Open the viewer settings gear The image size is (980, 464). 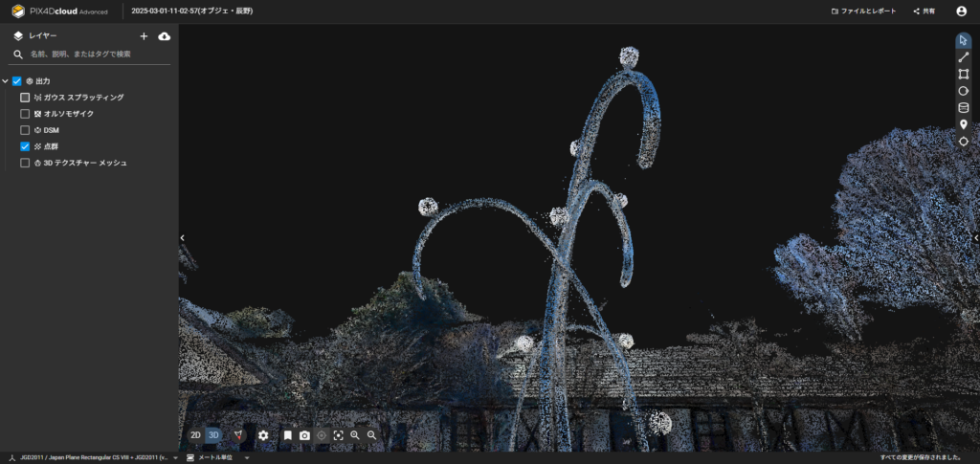click(263, 435)
